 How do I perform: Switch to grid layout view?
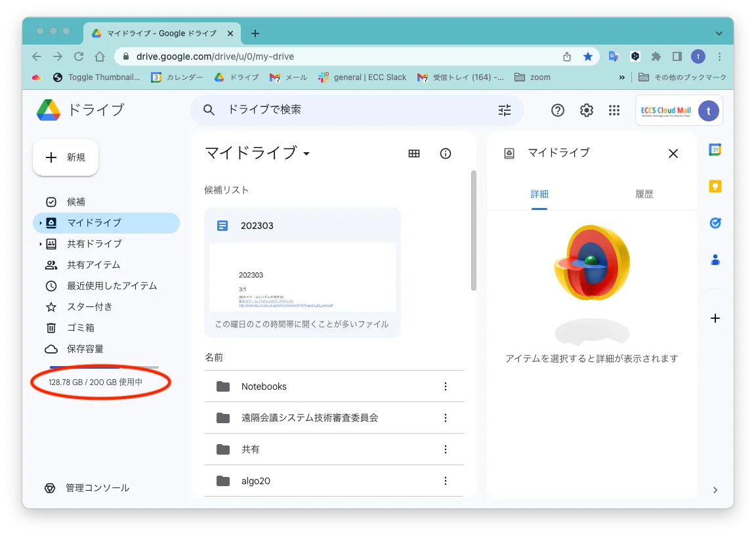point(414,154)
